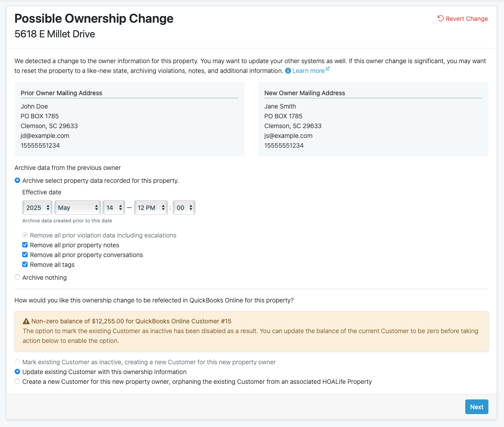Open the year dropdown showing 2025
Image resolution: width=504 pixels, height=427 pixels.
pyautogui.click(x=37, y=208)
